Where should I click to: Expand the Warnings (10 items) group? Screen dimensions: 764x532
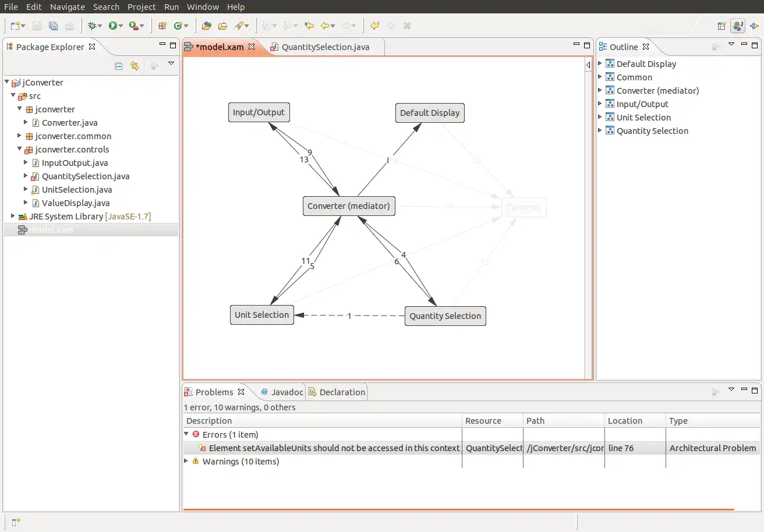coord(187,461)
